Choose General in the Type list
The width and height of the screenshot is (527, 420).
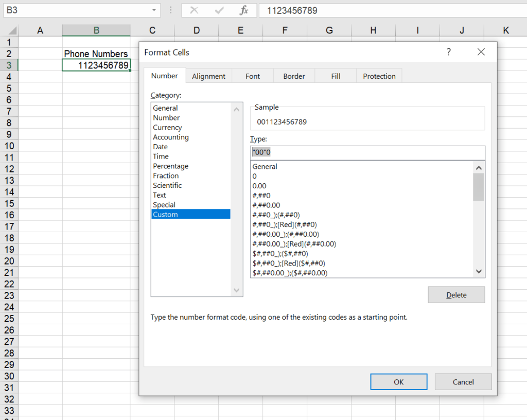coord(362,167)
